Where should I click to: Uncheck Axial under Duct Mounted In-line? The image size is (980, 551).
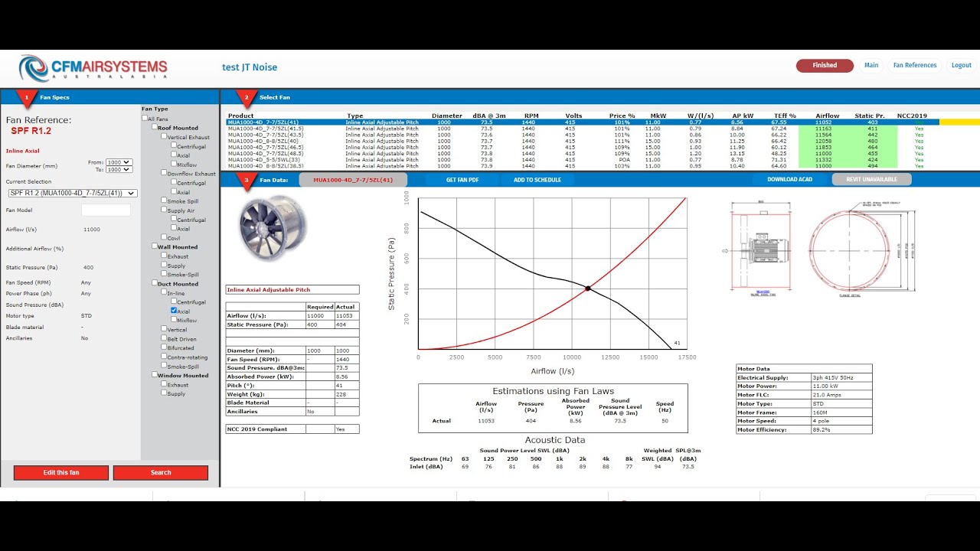174,311
